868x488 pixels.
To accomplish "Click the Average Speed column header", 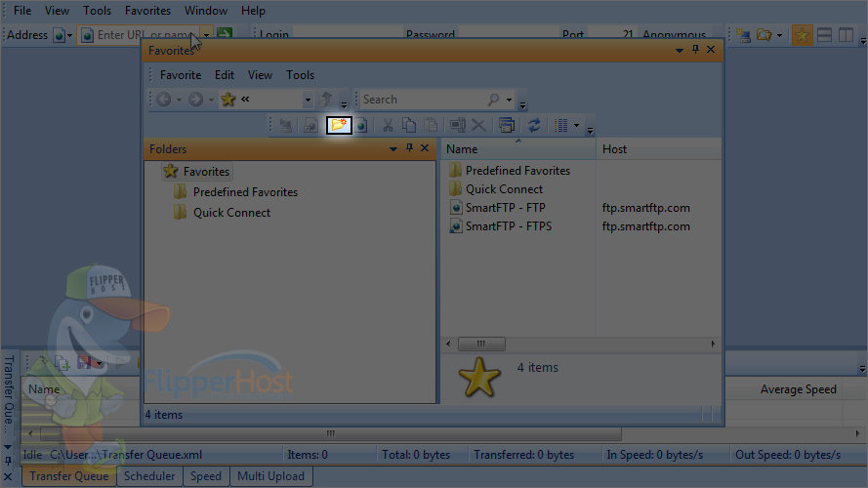I will tap(799, 389).
